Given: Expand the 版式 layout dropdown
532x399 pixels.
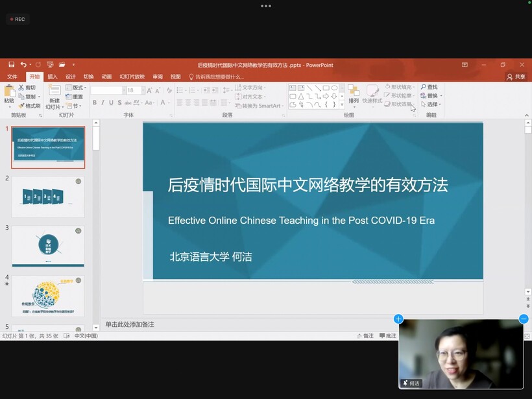Looking at the screenshot, I should [x=76, y=88].
